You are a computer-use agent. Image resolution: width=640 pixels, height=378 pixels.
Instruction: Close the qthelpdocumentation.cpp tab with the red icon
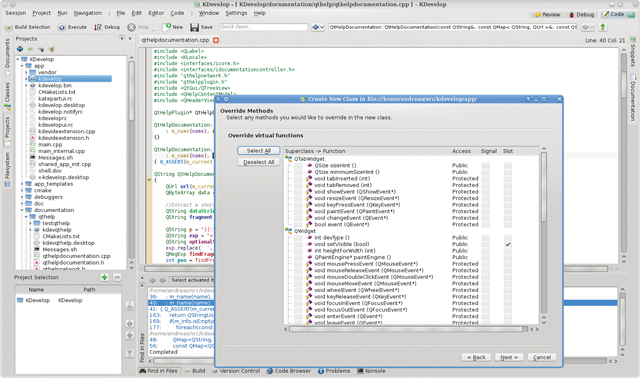[x=216, y=40]
